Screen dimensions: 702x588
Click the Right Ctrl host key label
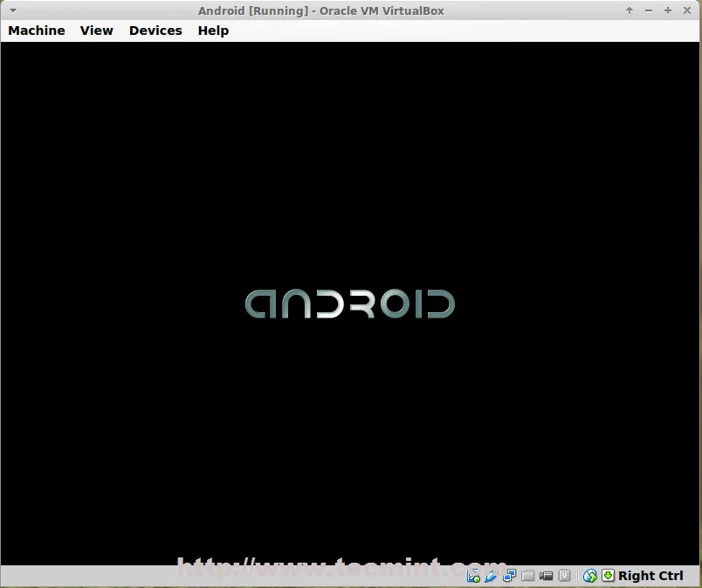650,576
